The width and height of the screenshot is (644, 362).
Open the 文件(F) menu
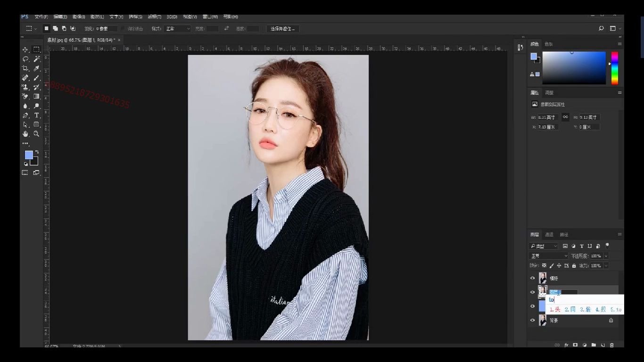tap(41, 16)
